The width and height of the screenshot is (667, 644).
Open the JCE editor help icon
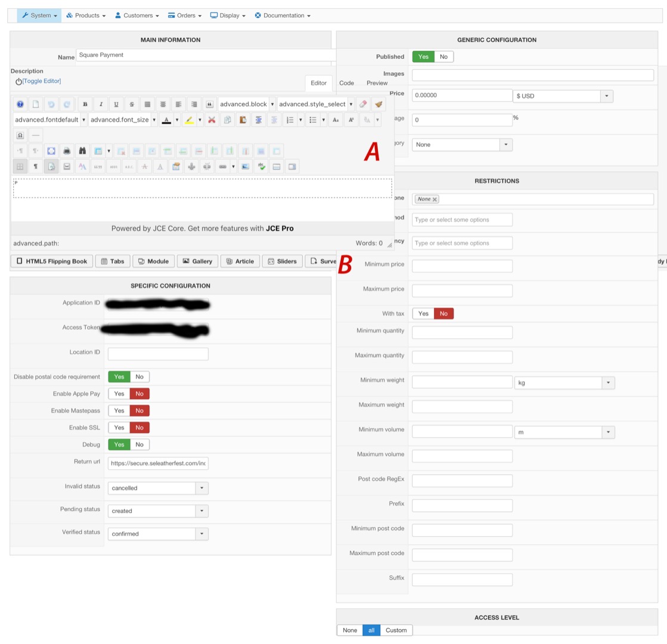coord(20,104)
